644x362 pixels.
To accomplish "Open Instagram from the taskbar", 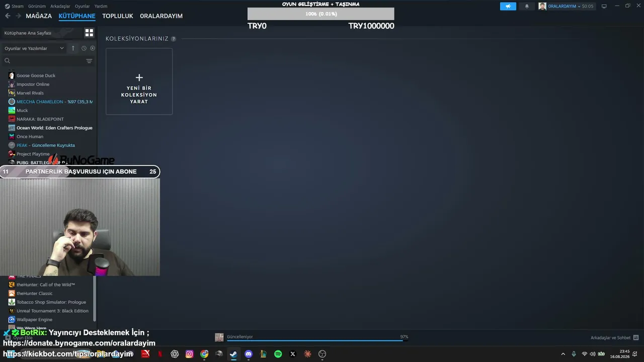I will tap(189, 354).
